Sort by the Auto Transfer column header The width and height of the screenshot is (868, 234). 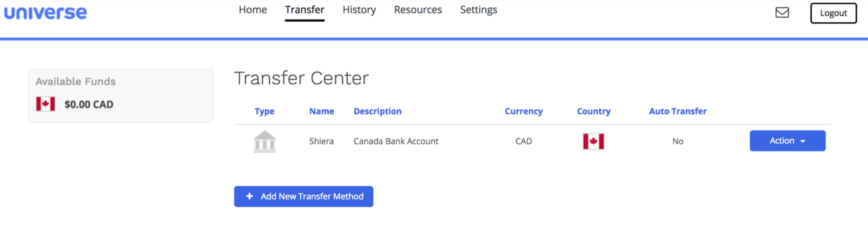(x=678, y=111)
